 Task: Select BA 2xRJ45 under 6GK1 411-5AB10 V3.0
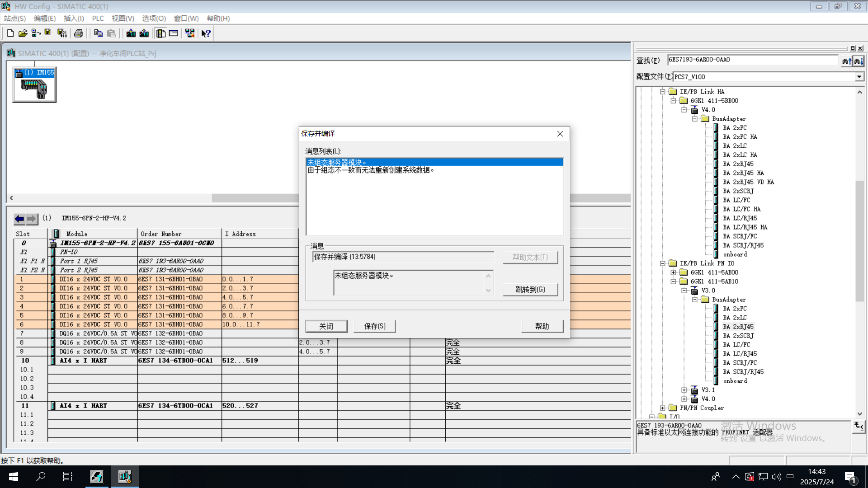point(738,327)
